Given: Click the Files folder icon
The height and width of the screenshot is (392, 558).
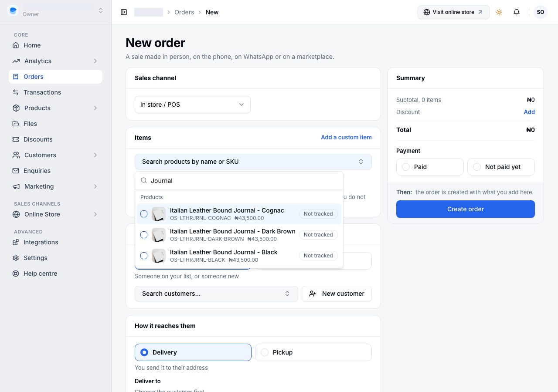Looking at the screenshot, I should pyautogui.click(x=16, y=124).
